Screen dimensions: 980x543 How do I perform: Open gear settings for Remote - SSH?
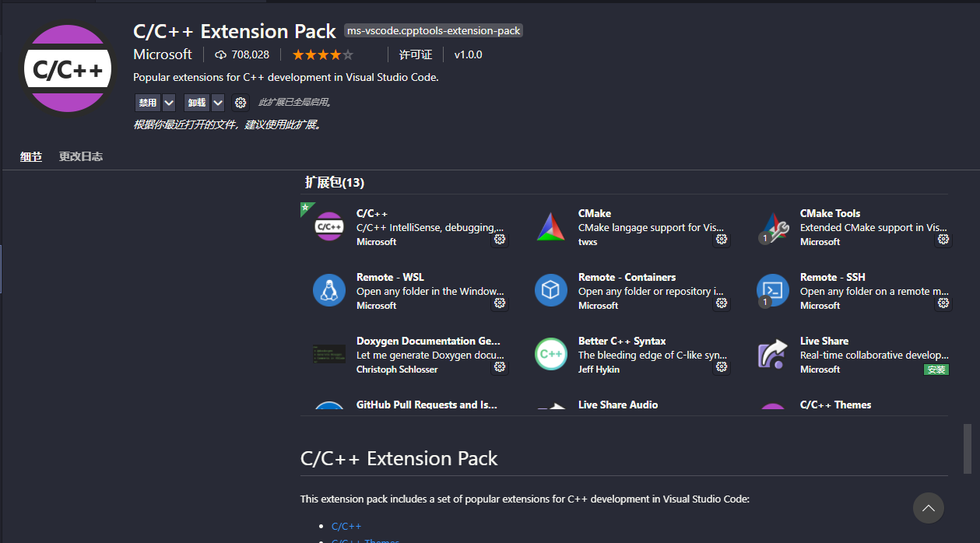click(x=943, y=303)
